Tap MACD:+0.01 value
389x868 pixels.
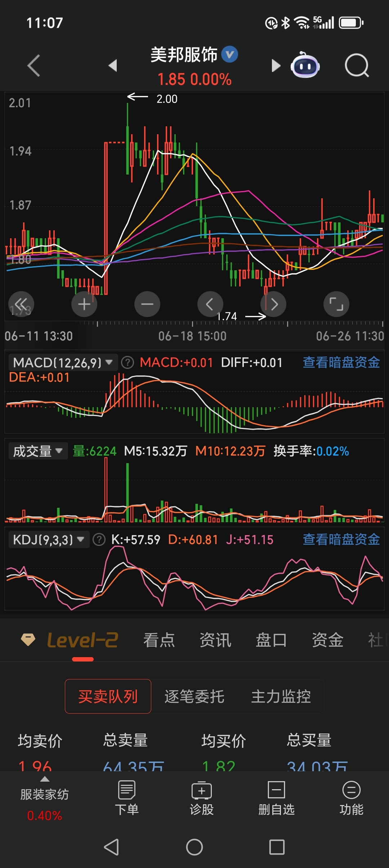point(176,362)
